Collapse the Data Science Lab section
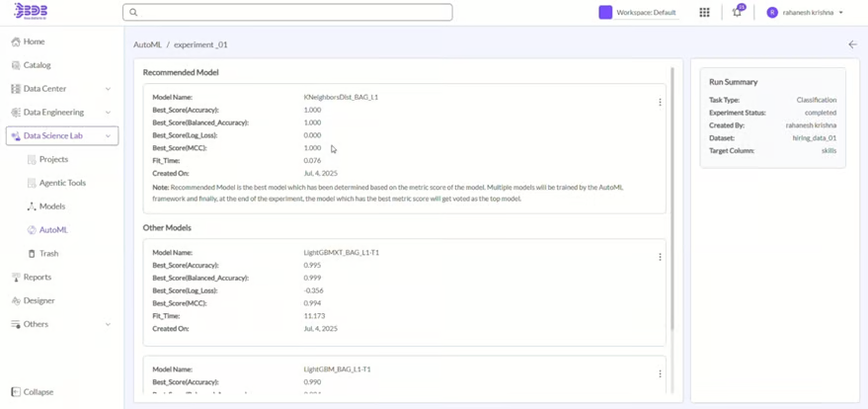Viewport: 868px width, 409px height. (108, 136)
